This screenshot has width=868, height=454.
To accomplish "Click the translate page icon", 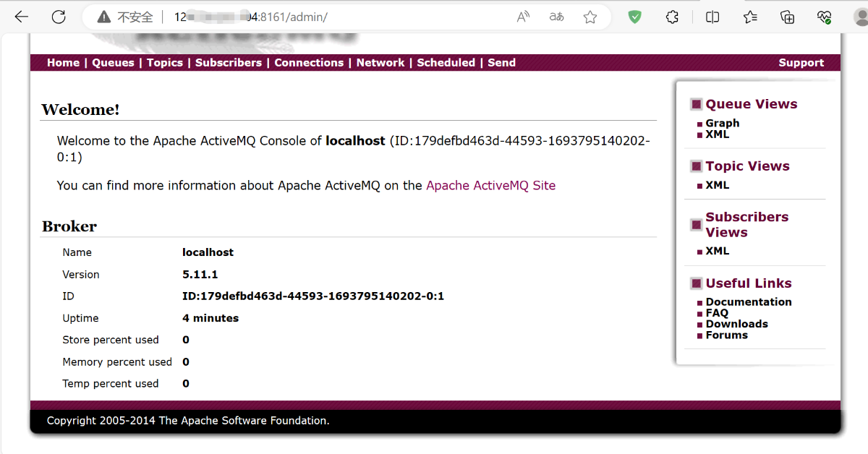I will point(556,17).
